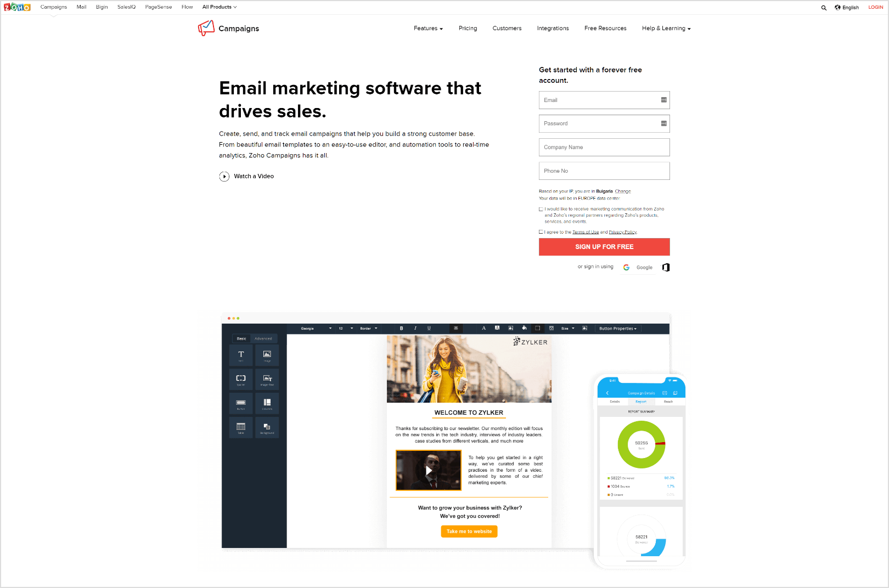This screenshot has height=588, width=889.
Task: Click the text highlight color icon
Action: 497,328
